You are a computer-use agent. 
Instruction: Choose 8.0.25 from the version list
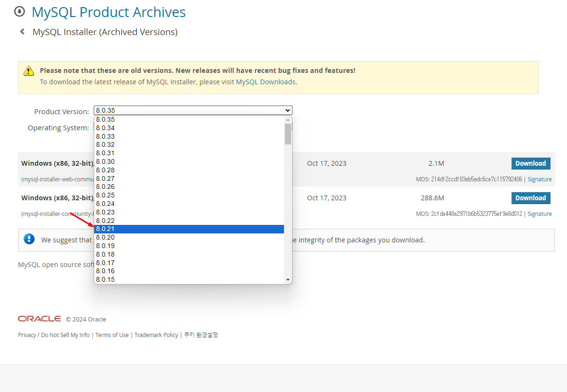pos(189,195)
